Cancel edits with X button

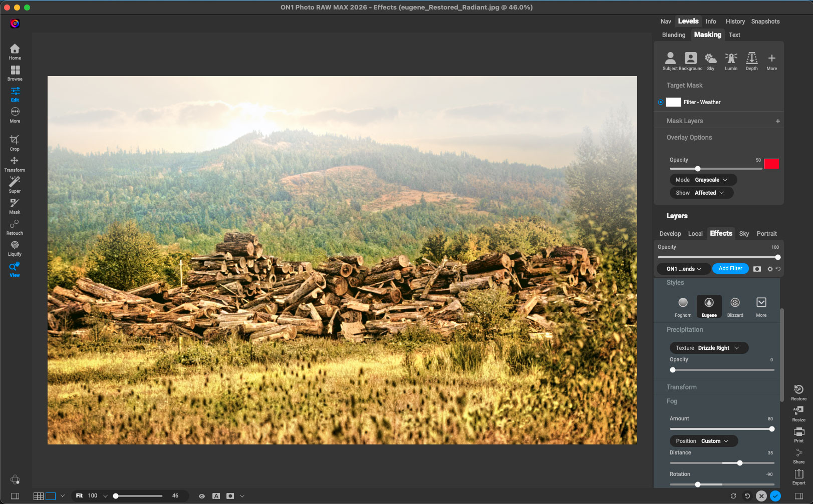pos(761,496)
